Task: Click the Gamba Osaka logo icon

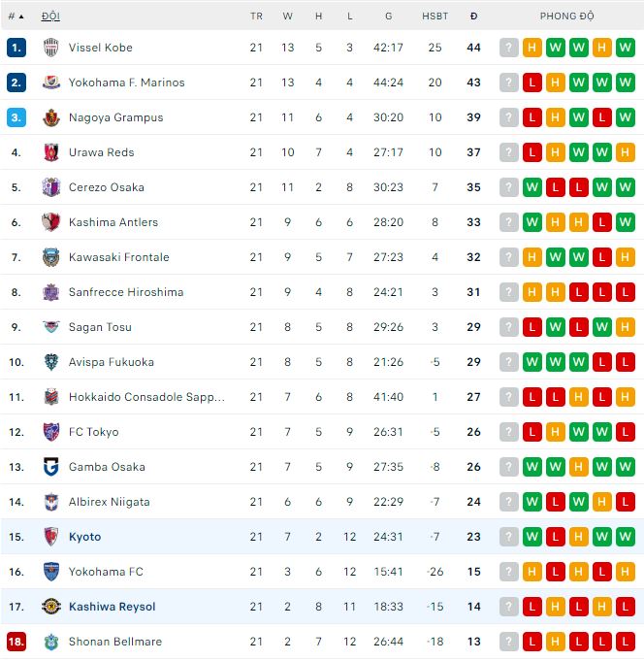Action: 51,467
